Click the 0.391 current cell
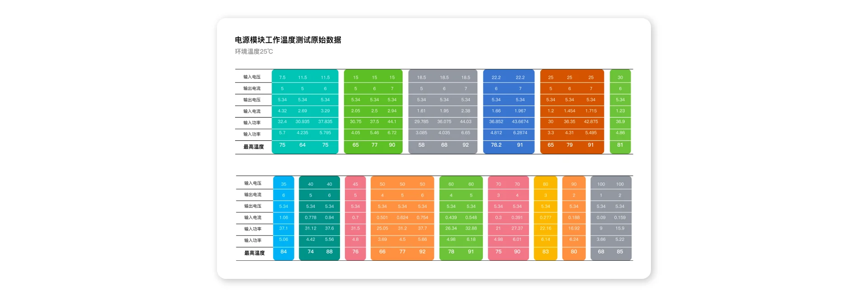The image size is (868, 297). click(x=517, y=218)
